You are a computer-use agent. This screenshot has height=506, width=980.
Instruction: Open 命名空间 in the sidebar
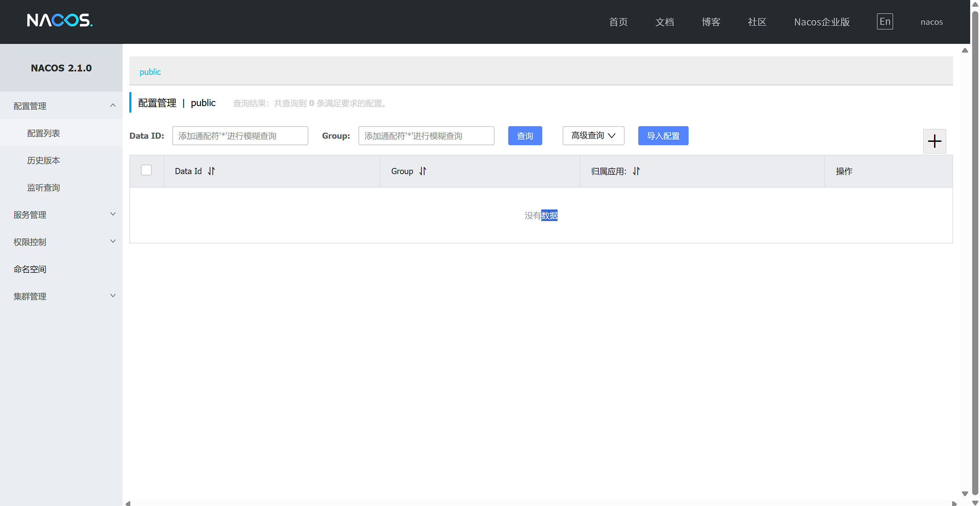[x=30, y=269]
